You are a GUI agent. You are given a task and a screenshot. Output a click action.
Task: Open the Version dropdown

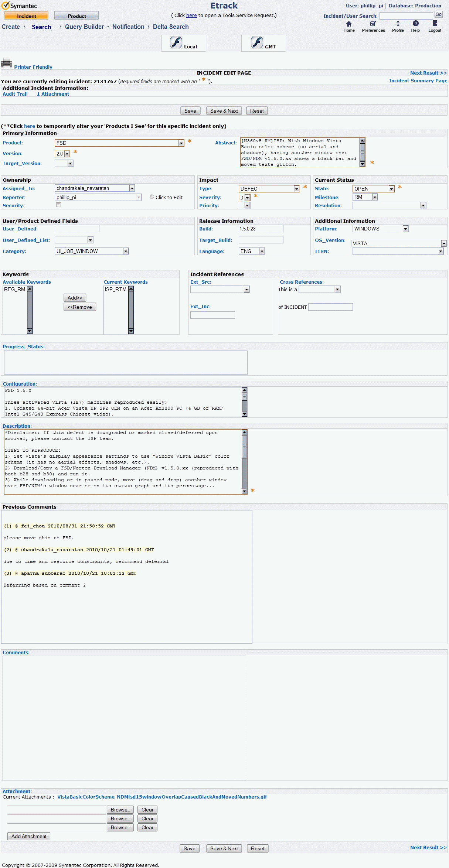pos(62,154)
